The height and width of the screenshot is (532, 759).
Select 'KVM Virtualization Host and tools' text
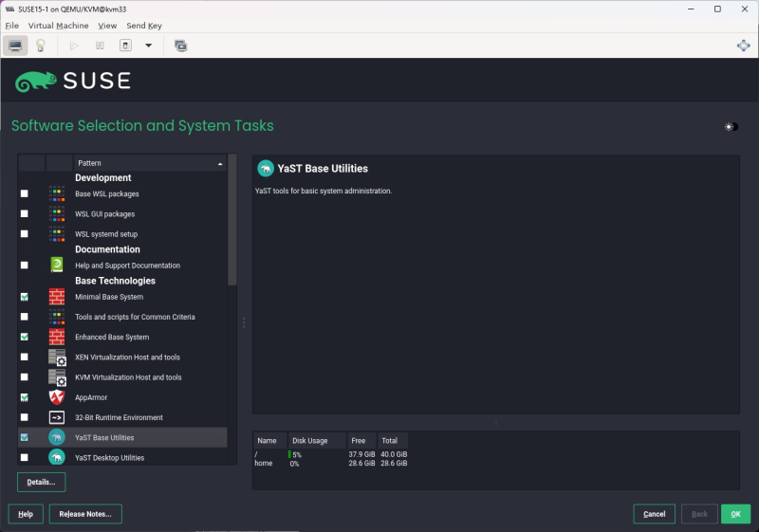click(x=128, y=377)
